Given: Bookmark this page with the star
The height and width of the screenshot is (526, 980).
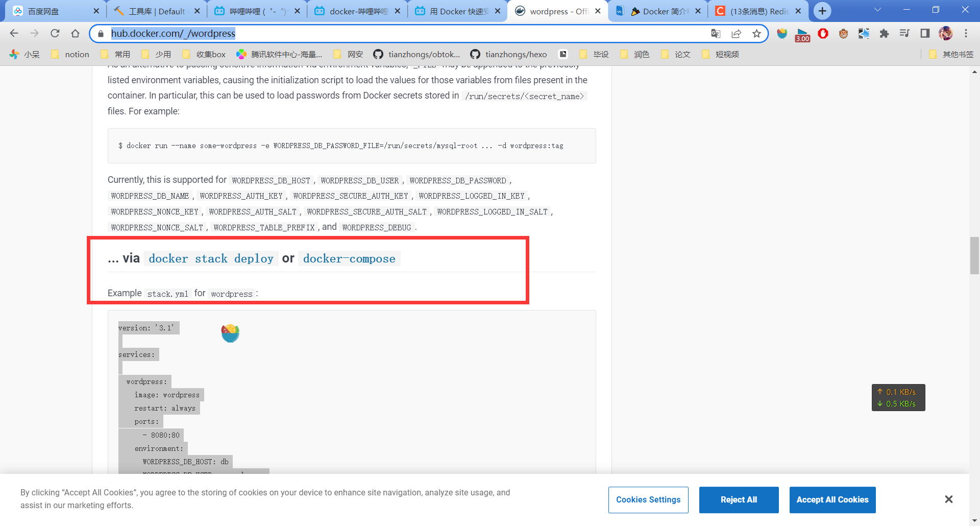Looking at the screenshot, I should pos(756,34).
